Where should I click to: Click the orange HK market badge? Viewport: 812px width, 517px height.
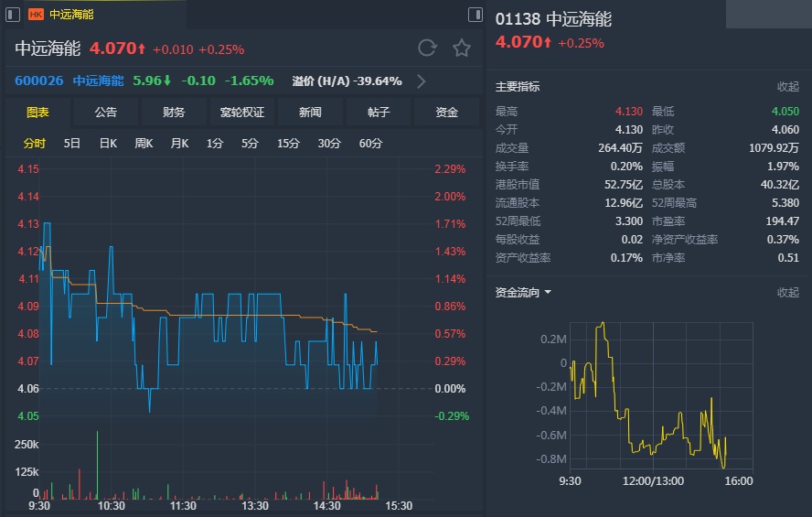tap(36, 15)
